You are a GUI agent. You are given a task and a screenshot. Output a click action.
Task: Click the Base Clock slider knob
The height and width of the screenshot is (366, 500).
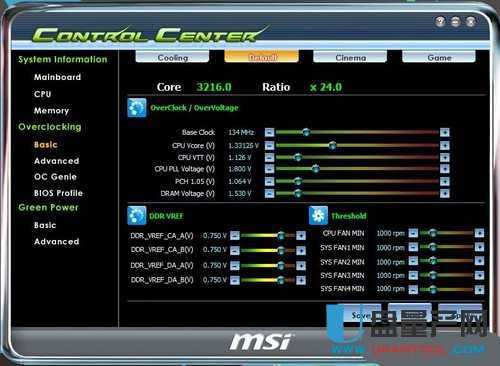pyautogui.click(x=306, y=132)
